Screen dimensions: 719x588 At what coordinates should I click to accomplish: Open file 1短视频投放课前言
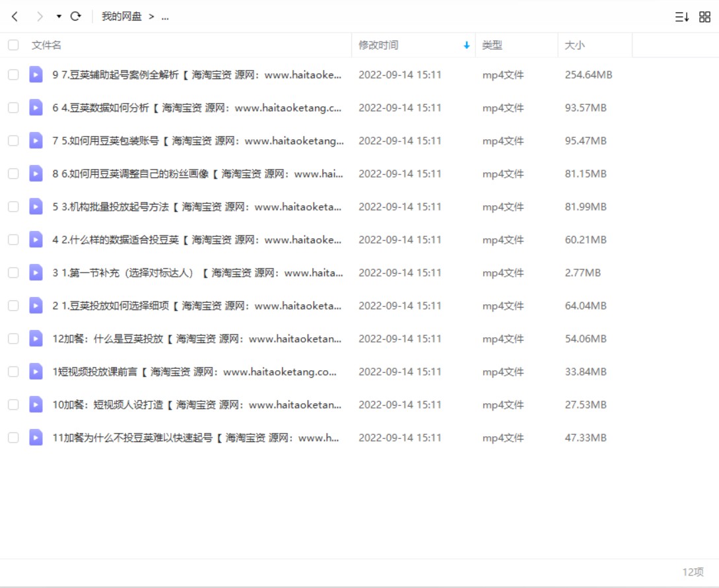pos(194,372)
